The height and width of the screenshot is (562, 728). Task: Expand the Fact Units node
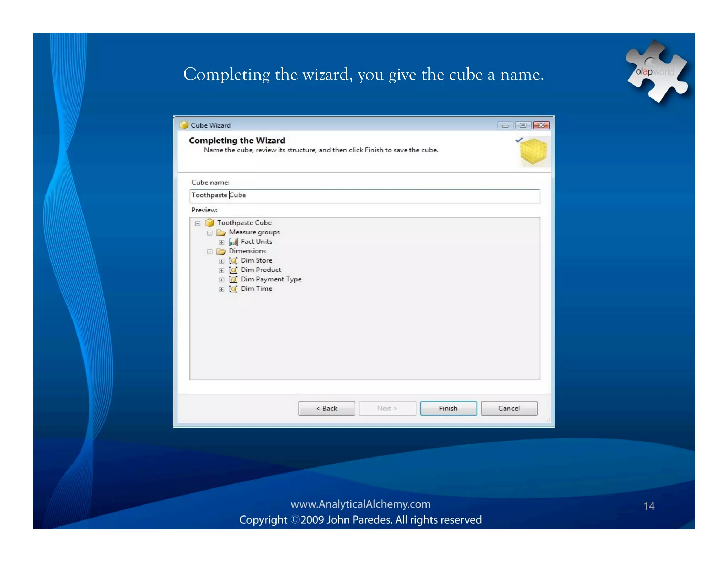click(x=221, y=242)
